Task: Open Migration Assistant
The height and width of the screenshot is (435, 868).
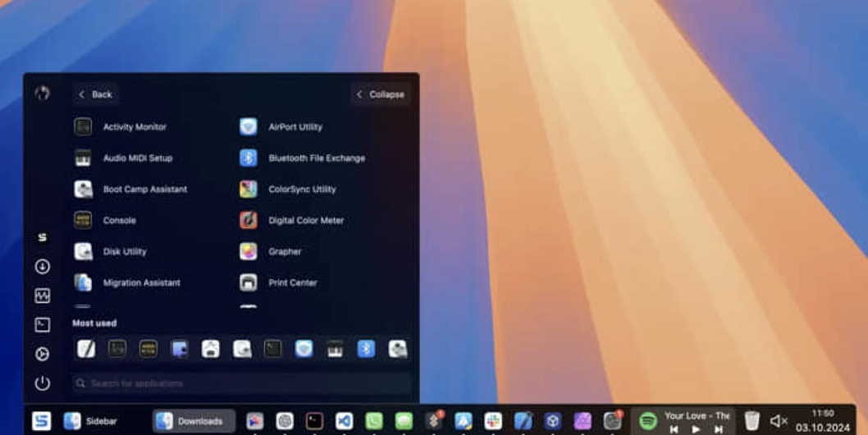Action: click(140, 283)
